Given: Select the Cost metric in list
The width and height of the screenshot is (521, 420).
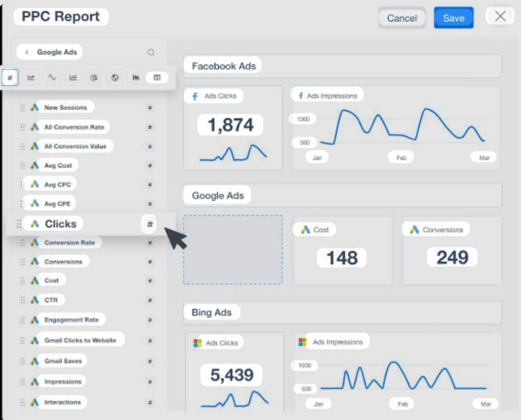Looking at the screenshot, I should [x=52, y=280].
